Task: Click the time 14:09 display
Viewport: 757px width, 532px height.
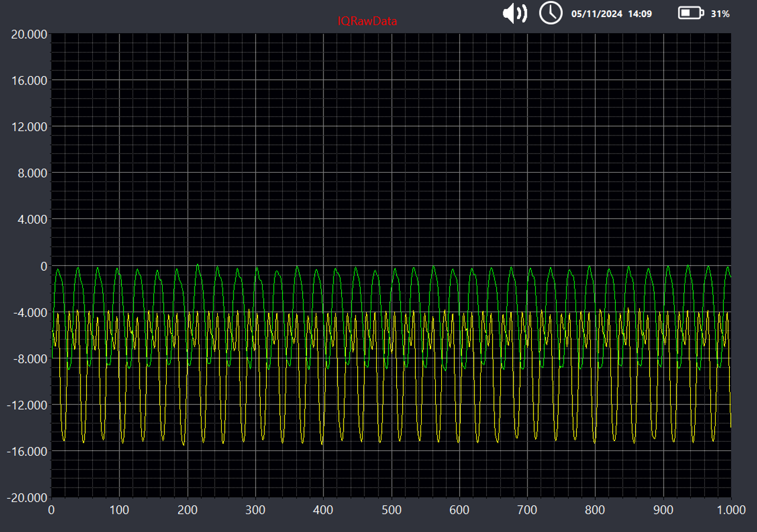Action: click(x=641, y=14)
